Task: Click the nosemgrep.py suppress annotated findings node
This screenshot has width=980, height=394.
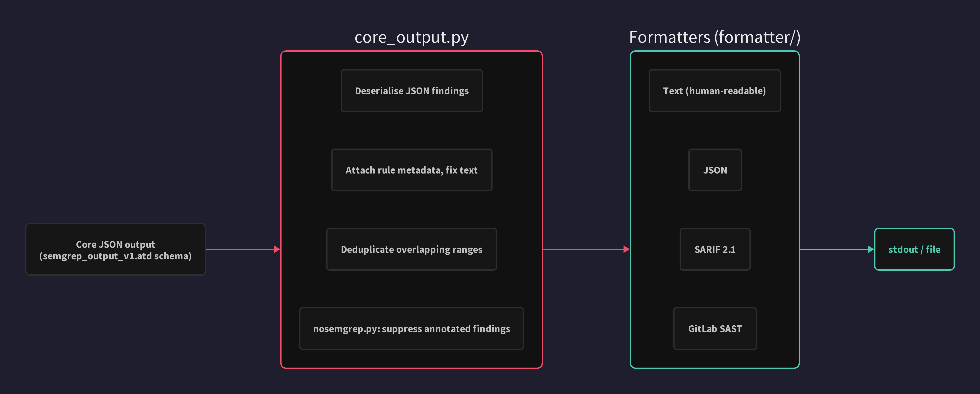Action: pyautogui.click(x=412, y=329)
